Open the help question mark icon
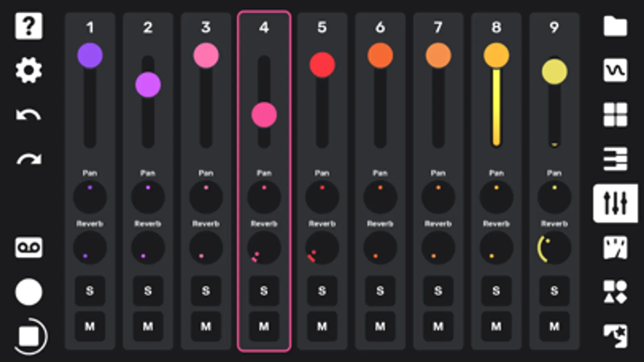This screenshot has height=362, width=644. click(29, 26)
